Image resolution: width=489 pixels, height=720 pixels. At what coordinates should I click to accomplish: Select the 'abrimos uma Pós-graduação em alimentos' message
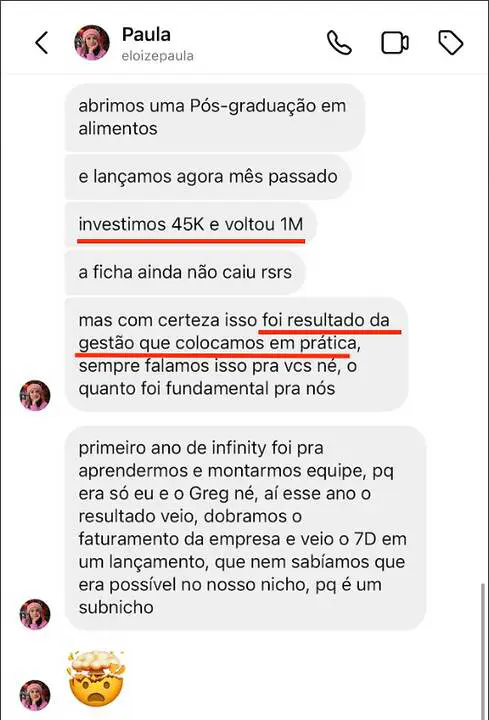[215, 117]
